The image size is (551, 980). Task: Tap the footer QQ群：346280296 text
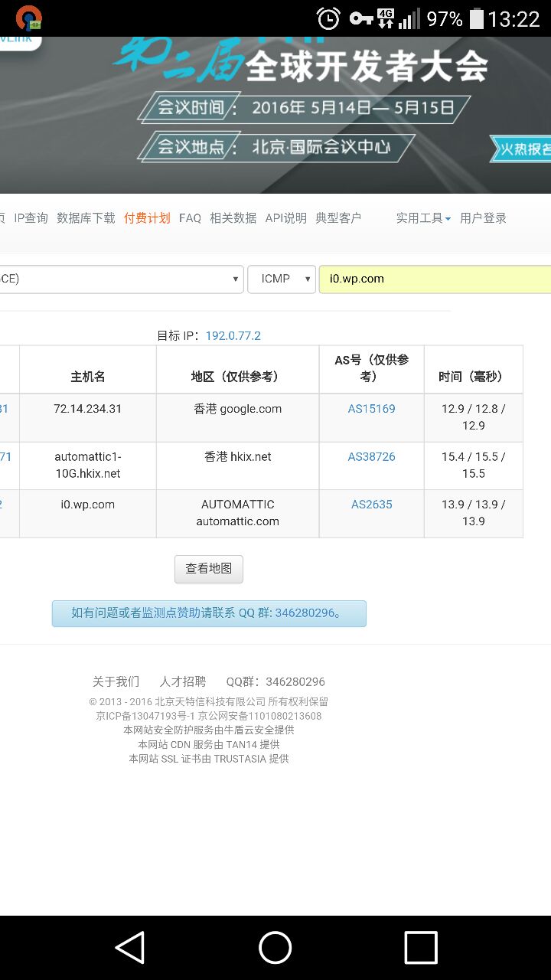275,681
